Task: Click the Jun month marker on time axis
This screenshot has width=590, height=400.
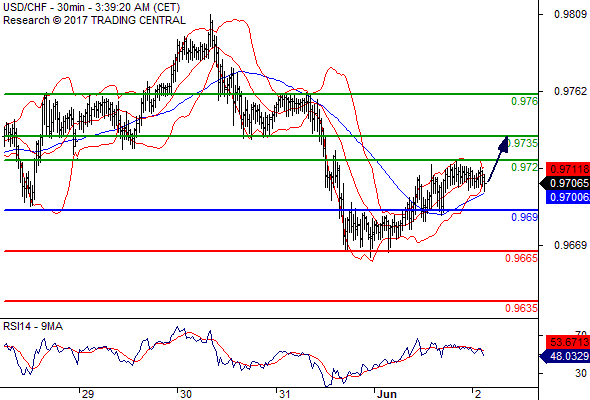Action: pyautogui.click(x=387, y=394)
